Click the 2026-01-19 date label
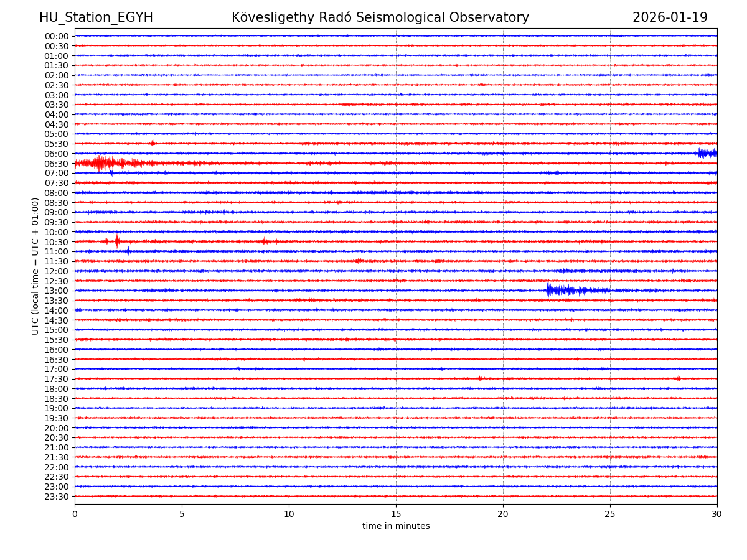 [670, 18]
